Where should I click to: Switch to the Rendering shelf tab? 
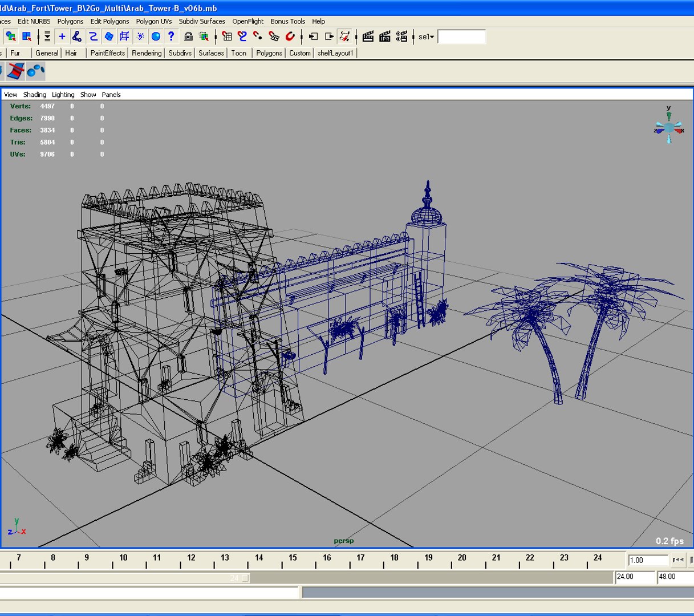[x=147, y=53]
